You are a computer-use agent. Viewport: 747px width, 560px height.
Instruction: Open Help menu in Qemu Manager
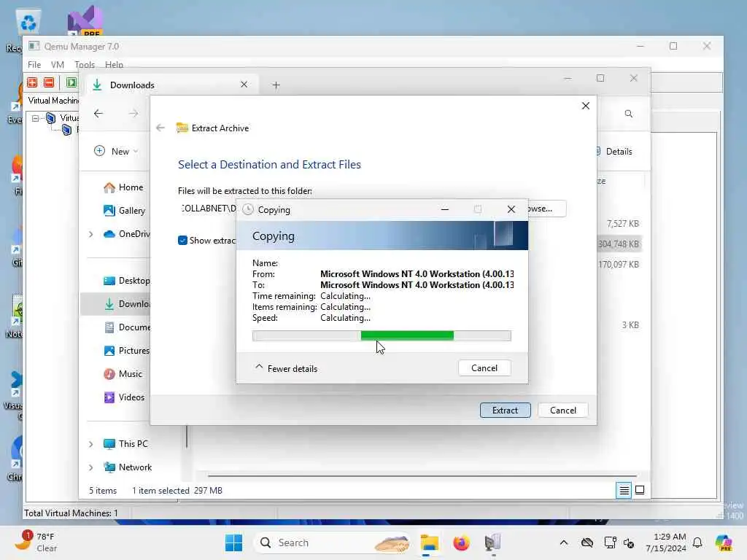114,64
